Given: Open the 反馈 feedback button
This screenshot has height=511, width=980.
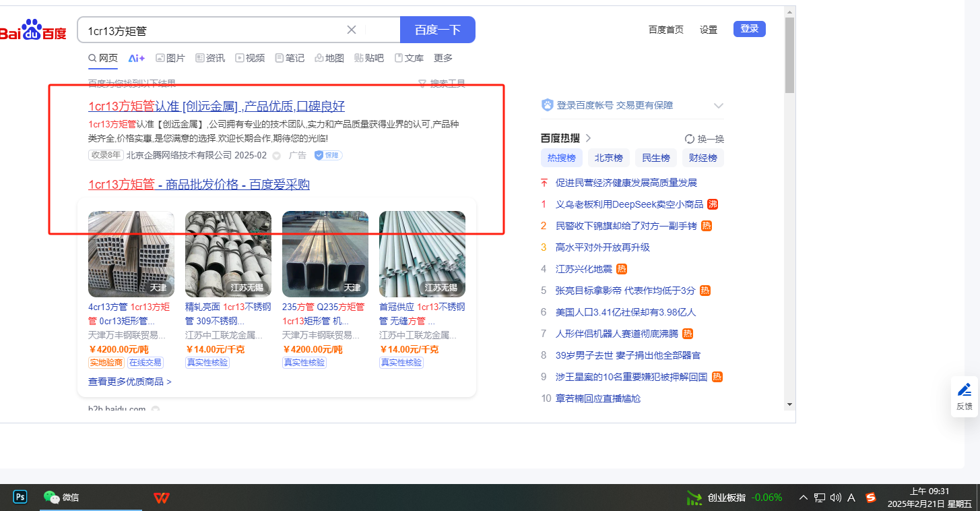Looking at the screenshot, I should 965,396.
